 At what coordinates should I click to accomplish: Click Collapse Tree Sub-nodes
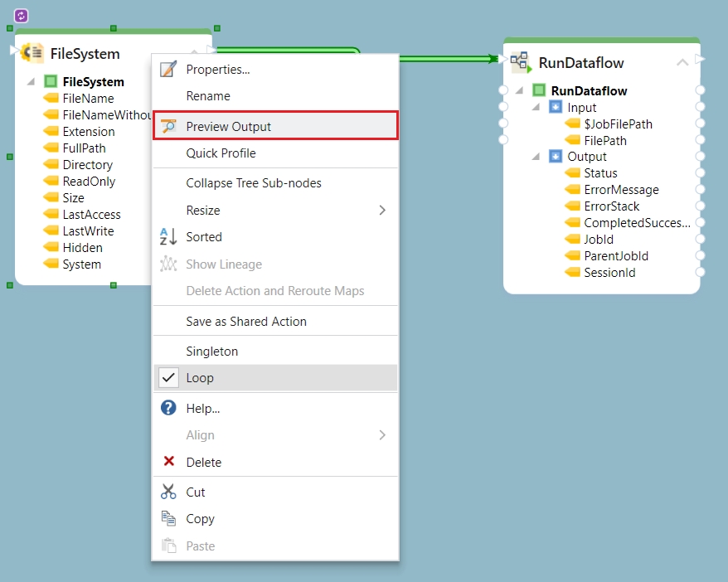pyautogui.click(x=254, y=183)
